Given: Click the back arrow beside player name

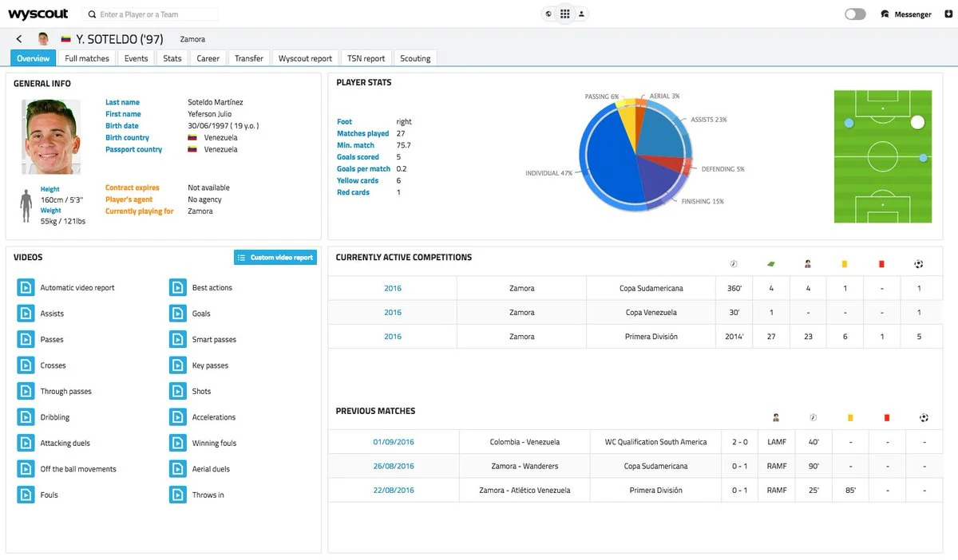Looking at the screenshot, I should pos(19,38).
